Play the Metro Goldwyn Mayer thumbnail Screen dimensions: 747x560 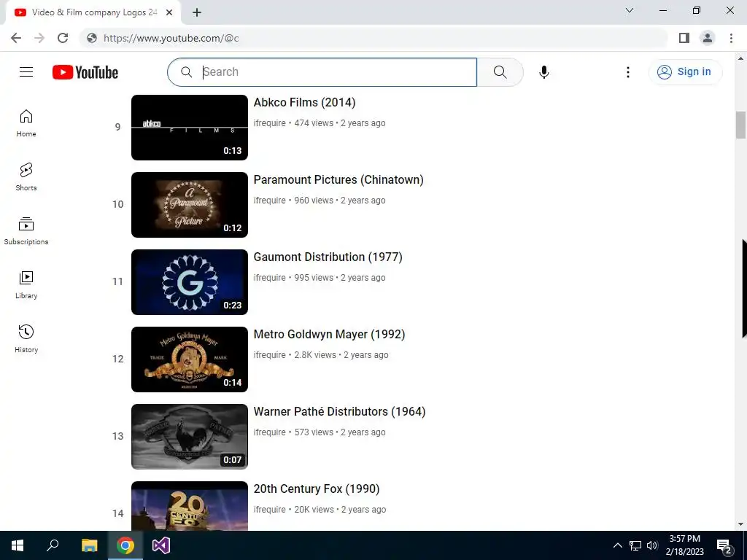click(190, 359)
